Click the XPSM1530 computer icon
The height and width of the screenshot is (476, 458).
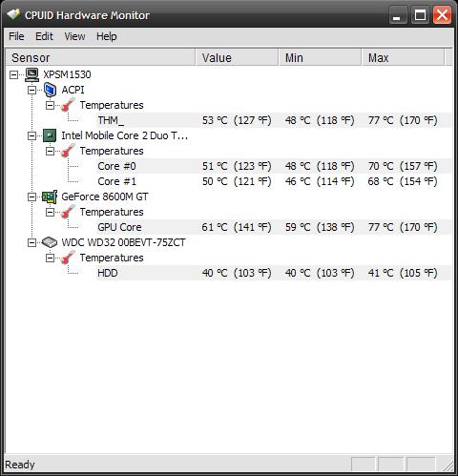(x=32, y=74)
